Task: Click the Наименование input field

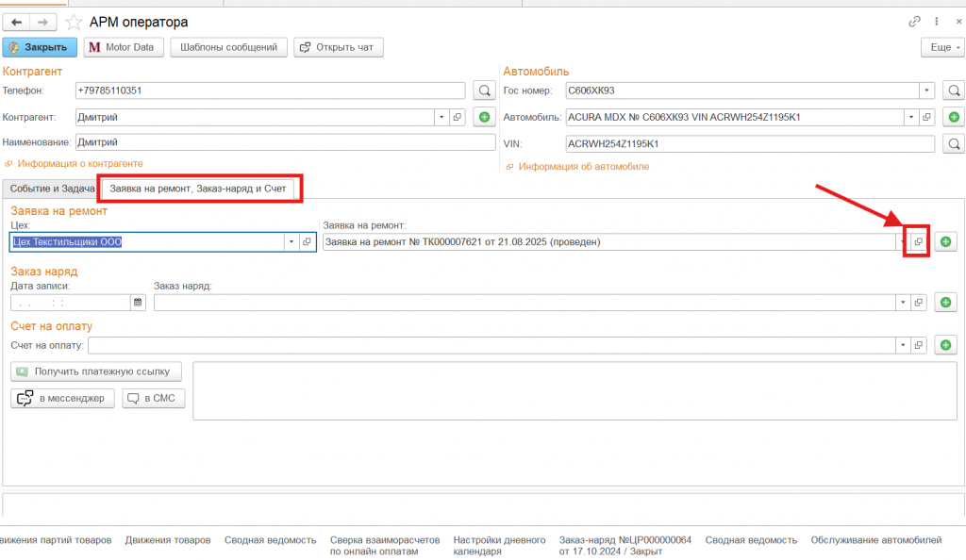Action: click(x=285, y=142)
